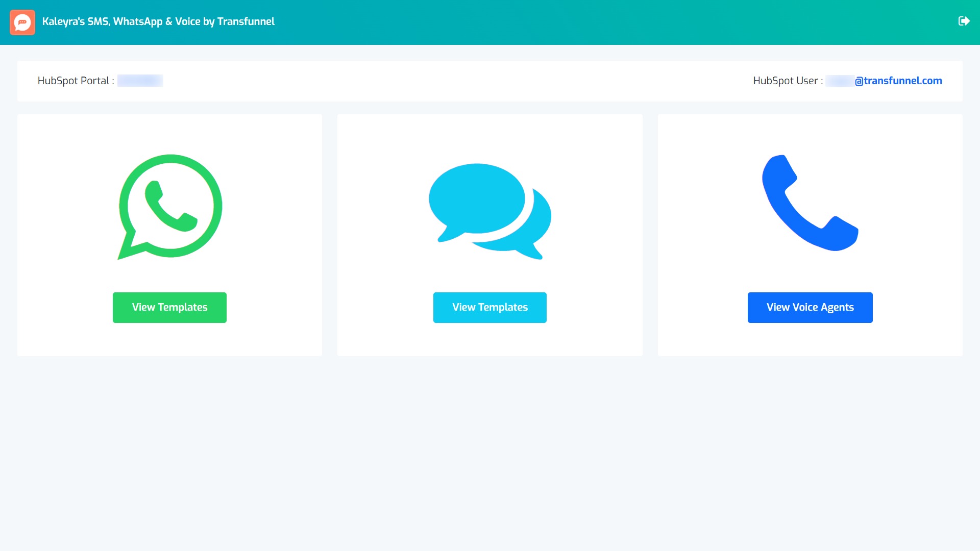Click the Kaleyra app logo icon

[x=22, y=22]
